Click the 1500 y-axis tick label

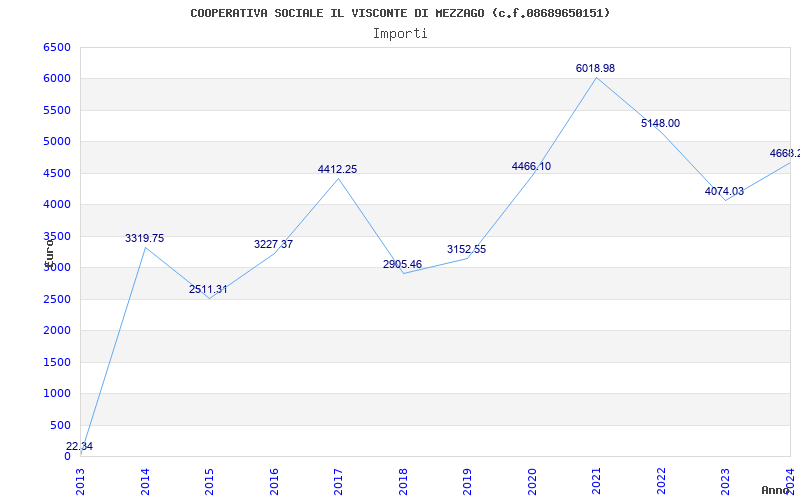[57, 362]
